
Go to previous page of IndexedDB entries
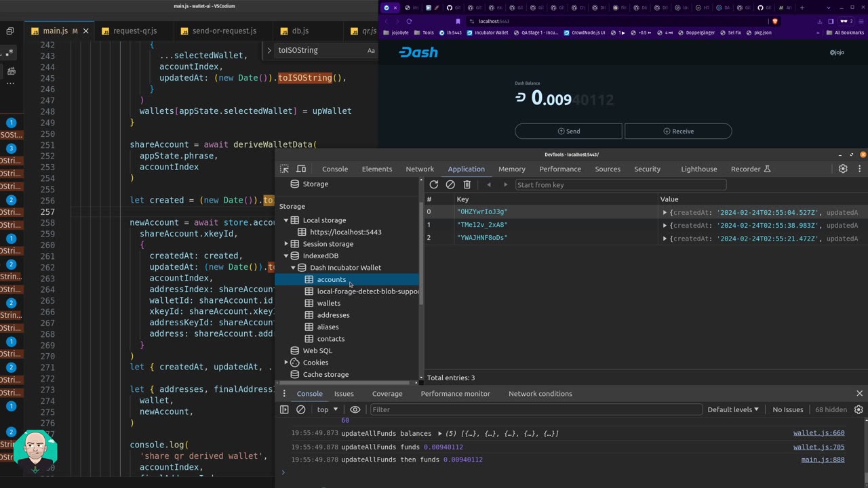click(489, 184)
